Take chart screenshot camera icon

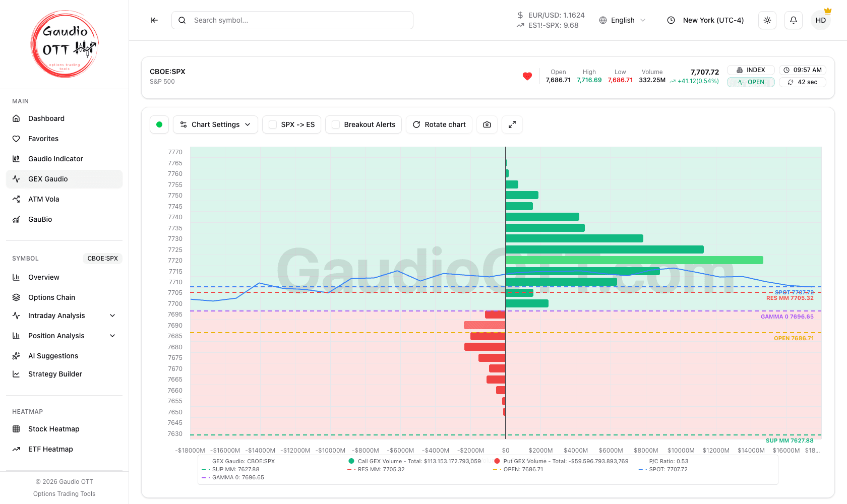[487, 124]
